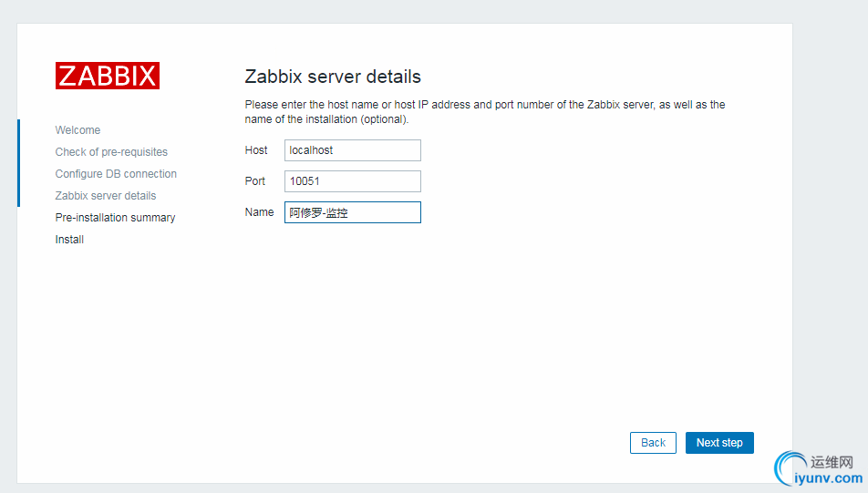Viewport: 868px width, 493px height.
Task: Click the Port field showing 10051
Action: (352, 181)
